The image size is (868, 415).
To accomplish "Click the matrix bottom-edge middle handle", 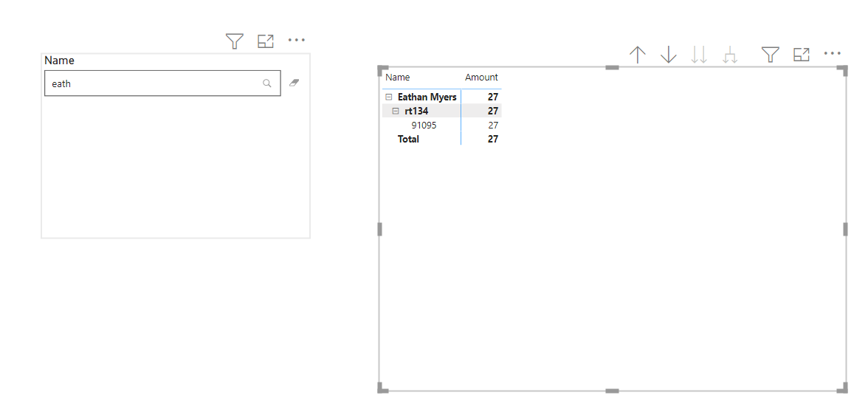I will tap(612, 391).
